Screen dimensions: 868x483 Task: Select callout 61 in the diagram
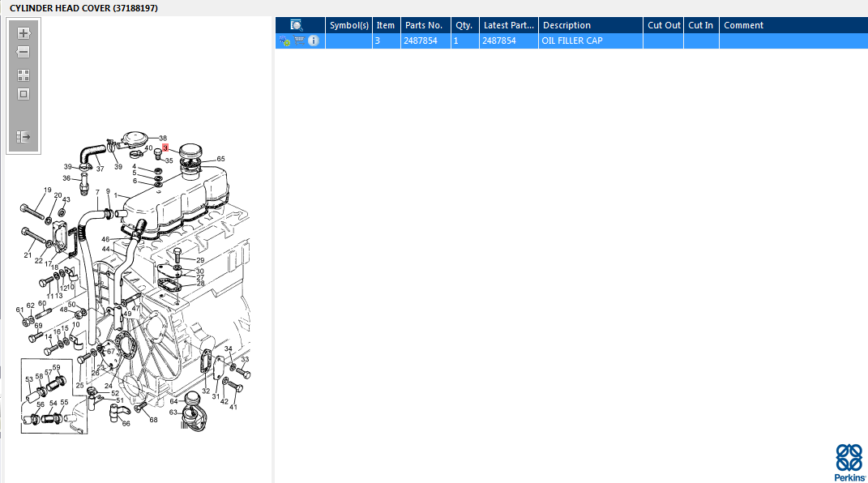(x=20, y=310)
